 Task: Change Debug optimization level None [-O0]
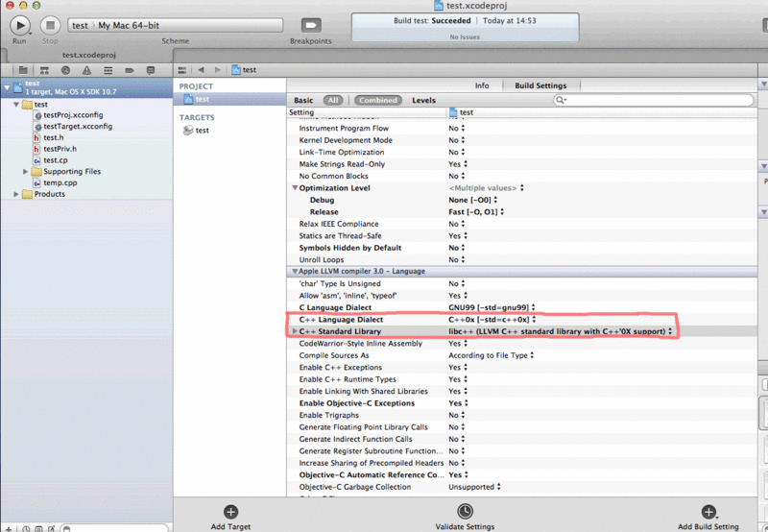coord(472,200)
